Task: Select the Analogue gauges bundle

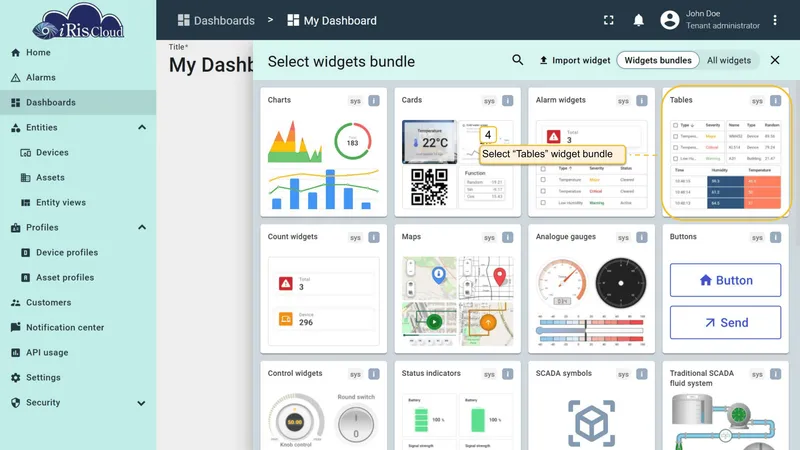Action: pyautogui.click(x=591, y=289)
